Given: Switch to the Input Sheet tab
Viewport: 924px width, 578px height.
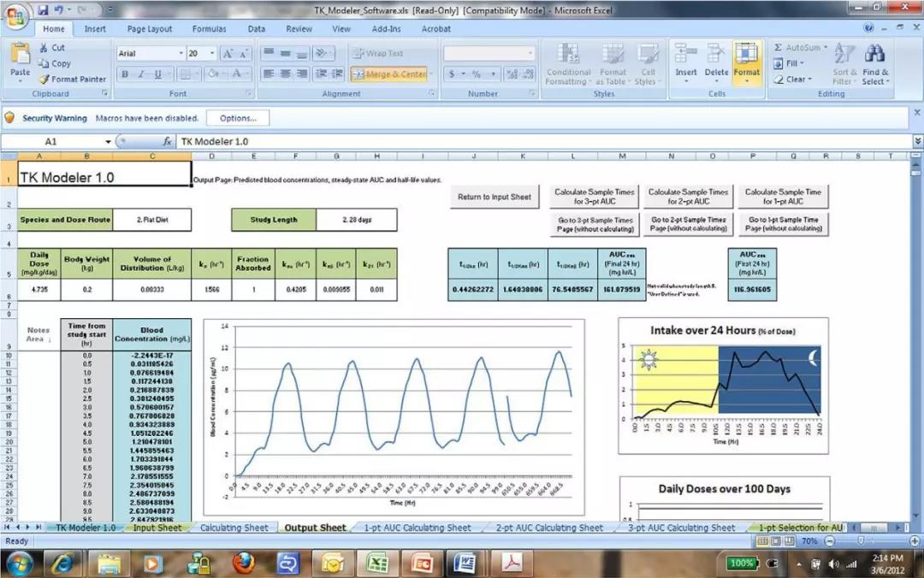Looking at the screenshot, I should point(157,528).
